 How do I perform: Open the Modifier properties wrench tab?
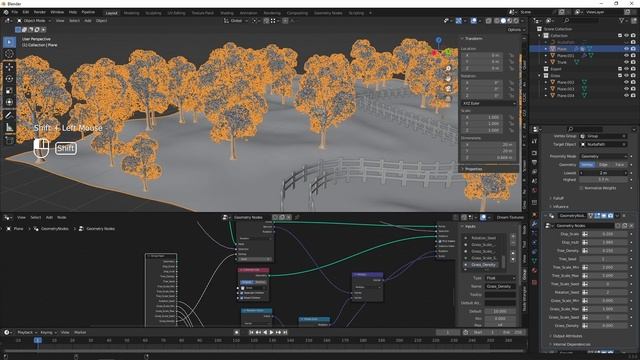pyautogui.click(x=534, y=224)
